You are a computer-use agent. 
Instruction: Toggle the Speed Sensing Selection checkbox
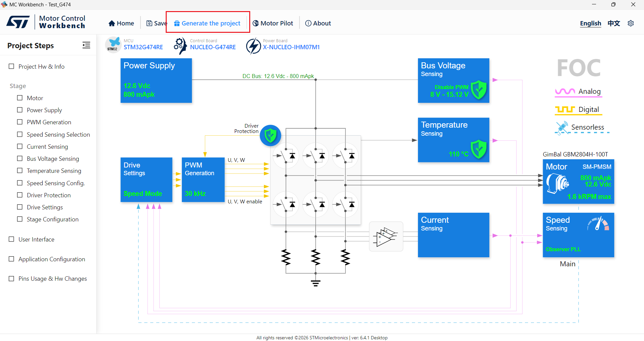[20, 134]
